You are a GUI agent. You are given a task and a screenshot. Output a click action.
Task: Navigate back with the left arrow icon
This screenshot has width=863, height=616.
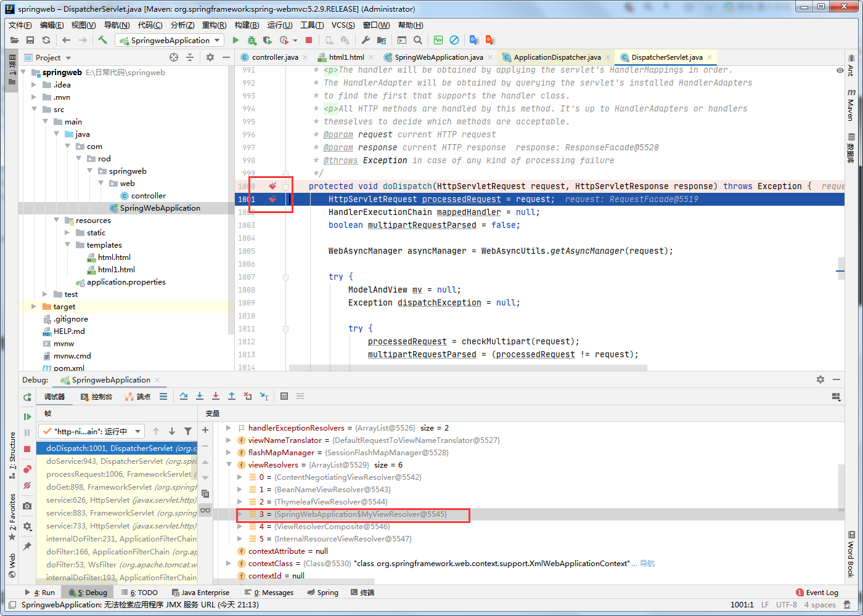(x=66, y=40)
